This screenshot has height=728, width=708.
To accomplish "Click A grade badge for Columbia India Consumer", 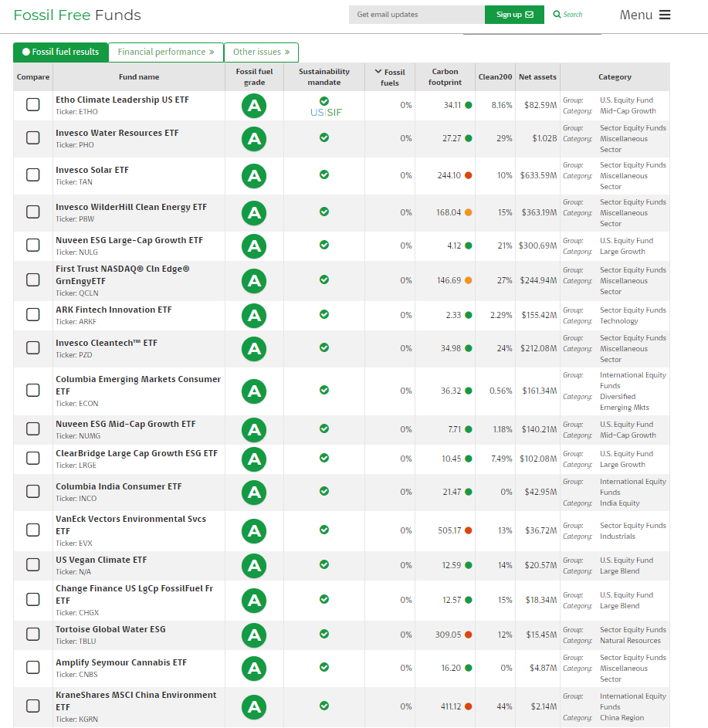I will [x=254, y=493].
